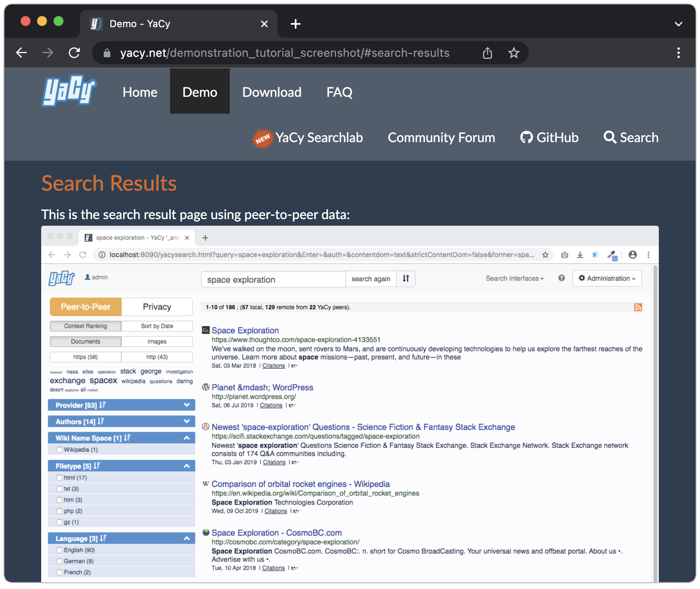Click the space exploration search input
This screenshot has height=589, width=700.
click(x=273, y=279)
